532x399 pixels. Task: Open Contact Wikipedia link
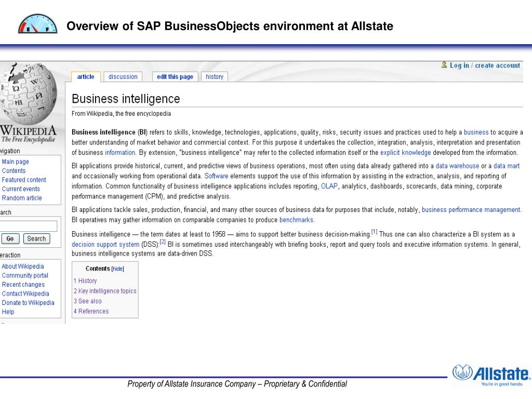tap(25, 294)
